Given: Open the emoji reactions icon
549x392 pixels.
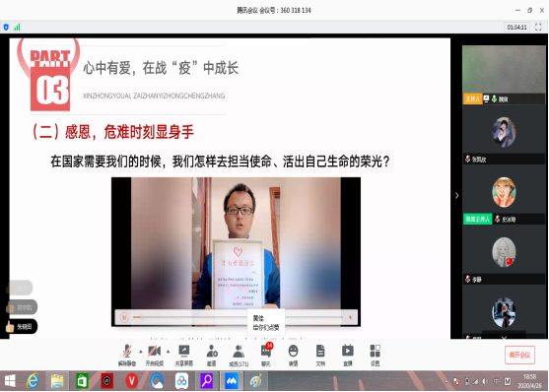Looking at the screenshot, I should coord(293,355).
